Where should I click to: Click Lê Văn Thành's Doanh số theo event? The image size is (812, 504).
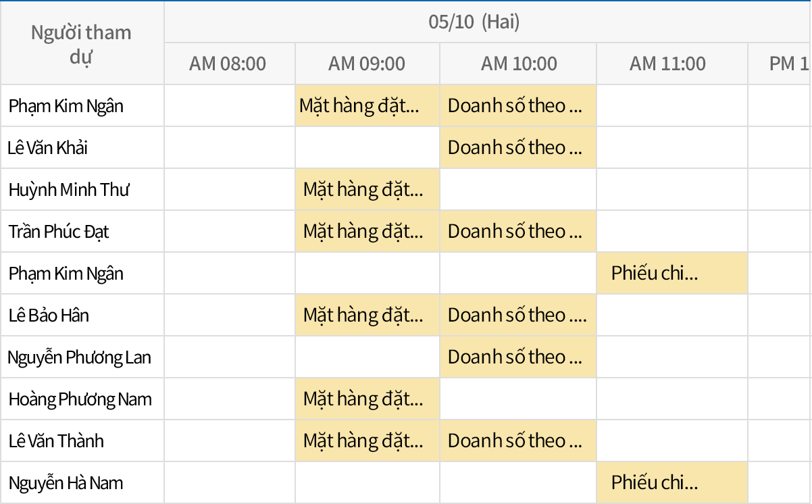517,440
